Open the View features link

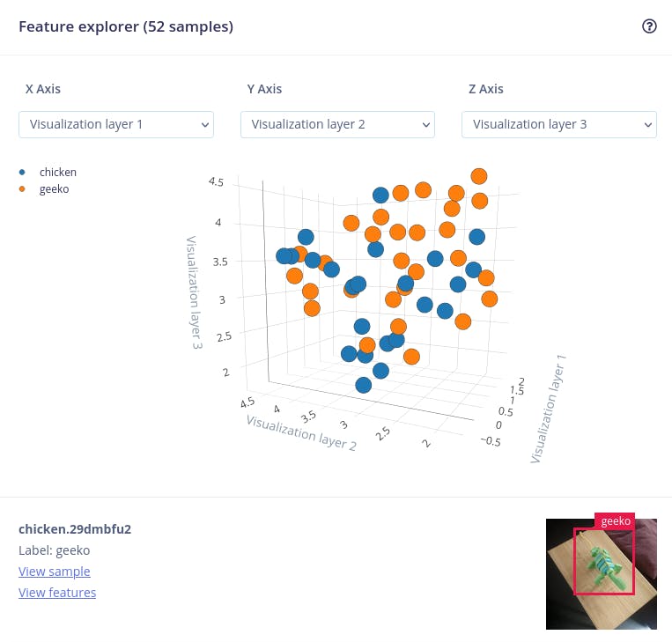point(57,593)
